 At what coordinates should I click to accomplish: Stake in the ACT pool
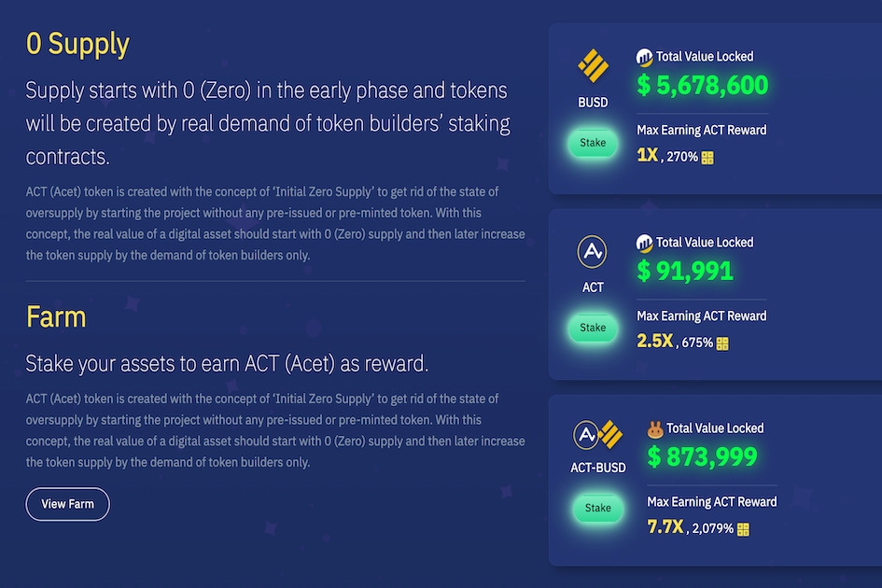coord(593,328)
